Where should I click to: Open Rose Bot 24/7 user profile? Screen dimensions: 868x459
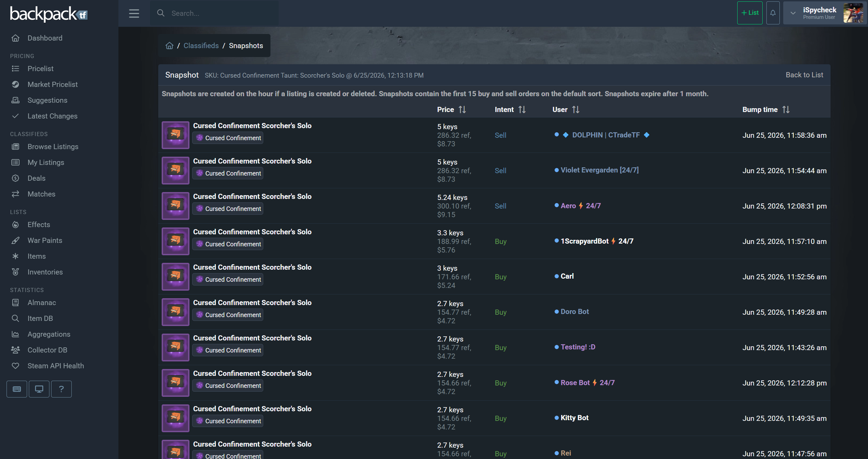588,383
